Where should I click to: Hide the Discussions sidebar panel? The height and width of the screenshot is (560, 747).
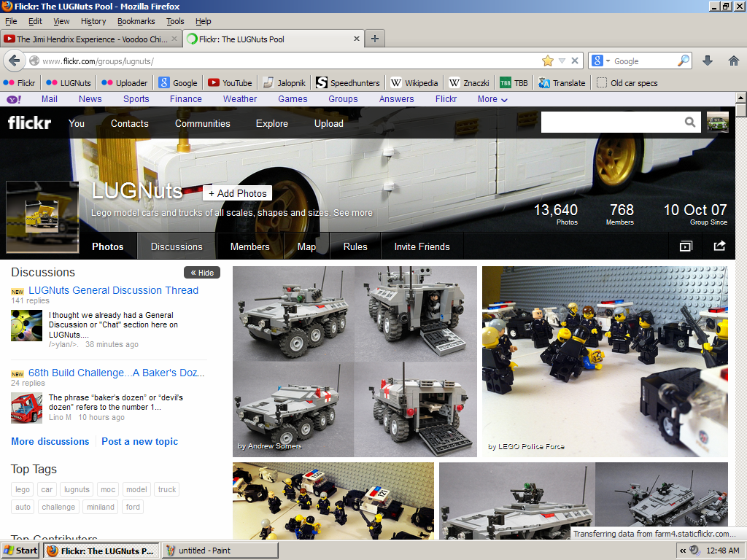tap(202, 273)
